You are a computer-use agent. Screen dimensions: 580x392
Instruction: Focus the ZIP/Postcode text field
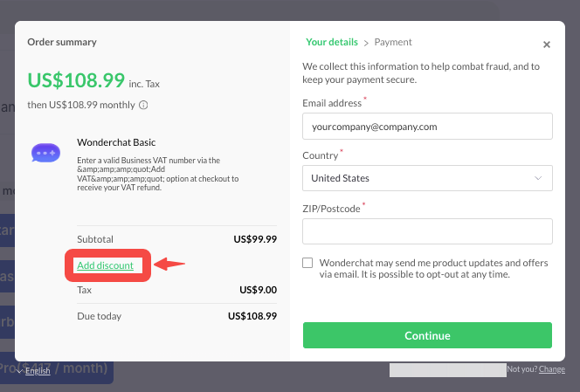click(427, 230)
